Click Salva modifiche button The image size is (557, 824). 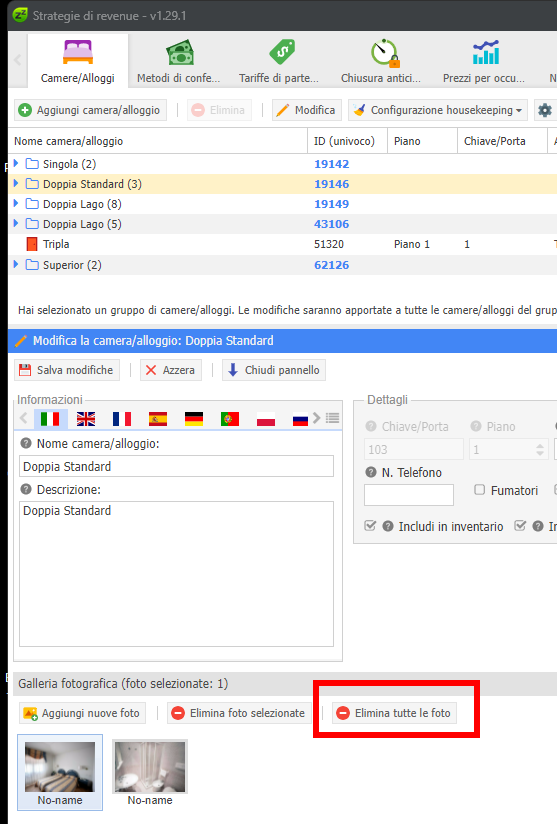(x=67, y=370)
